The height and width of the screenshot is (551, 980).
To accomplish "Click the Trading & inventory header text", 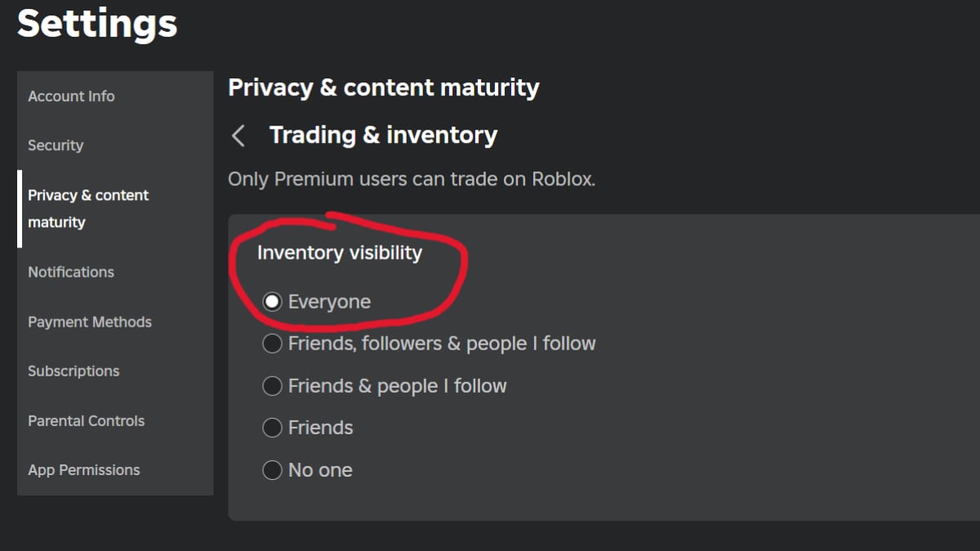I will [384, 135].
